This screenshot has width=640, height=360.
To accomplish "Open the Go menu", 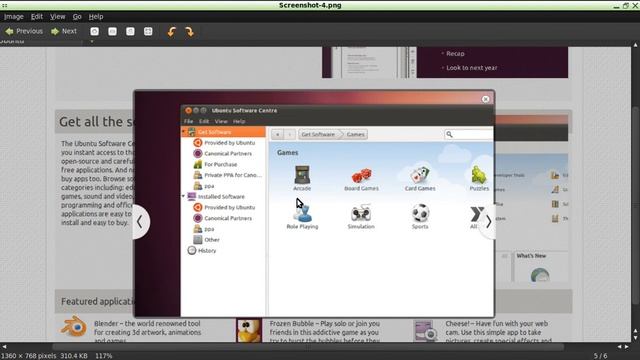I will tap(77, 17).
